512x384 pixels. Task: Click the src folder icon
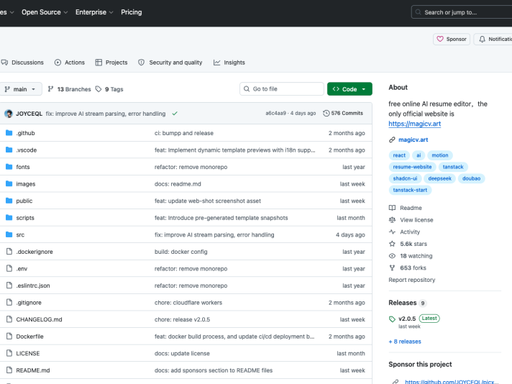click(x=9, y=235)
